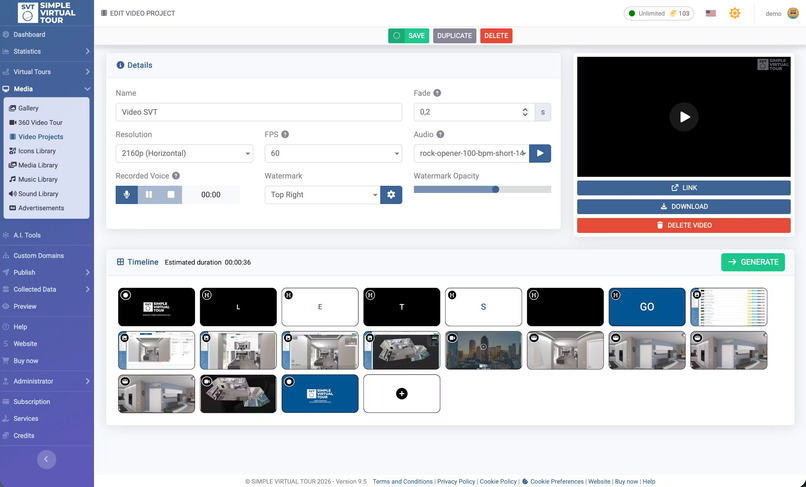Viewport: 806px width, 487px height.
Task: Expand the Publish menu
Action: pos(47,273)
